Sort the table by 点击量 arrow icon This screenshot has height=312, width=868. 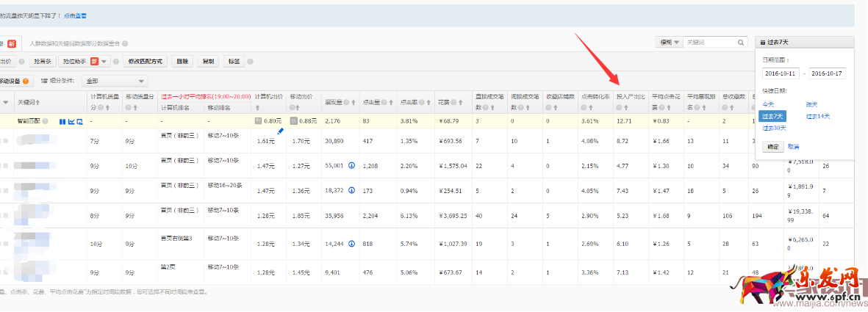coord(390,102)
